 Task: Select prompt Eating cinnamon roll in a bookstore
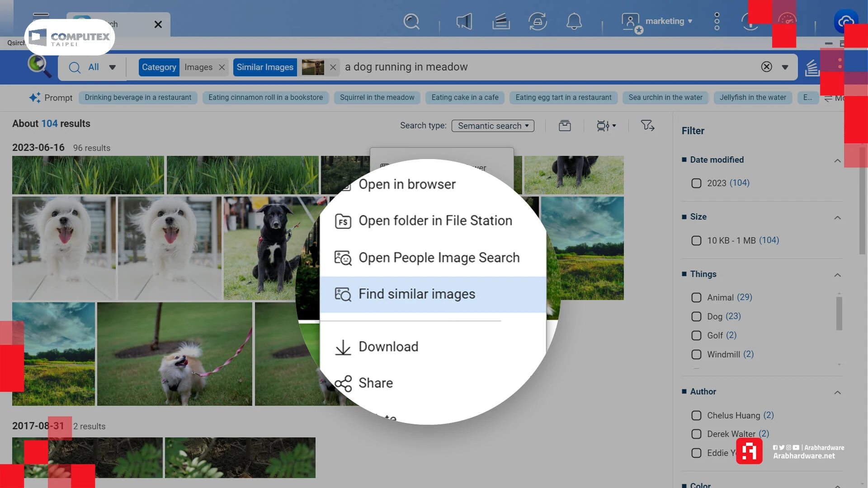[265, 98]
